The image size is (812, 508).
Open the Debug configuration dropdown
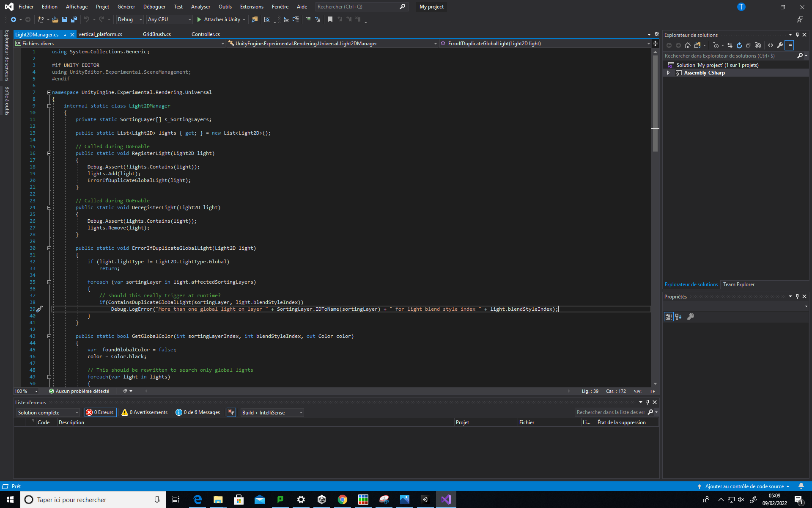(x=130, y=19)
